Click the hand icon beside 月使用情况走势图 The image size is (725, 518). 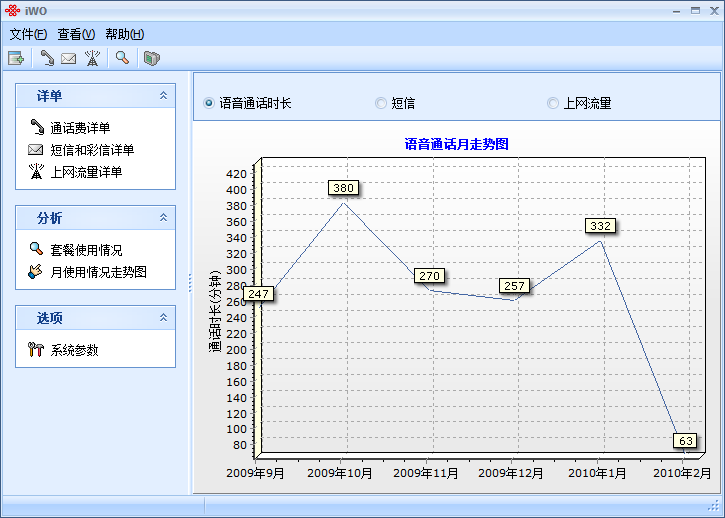35,271
